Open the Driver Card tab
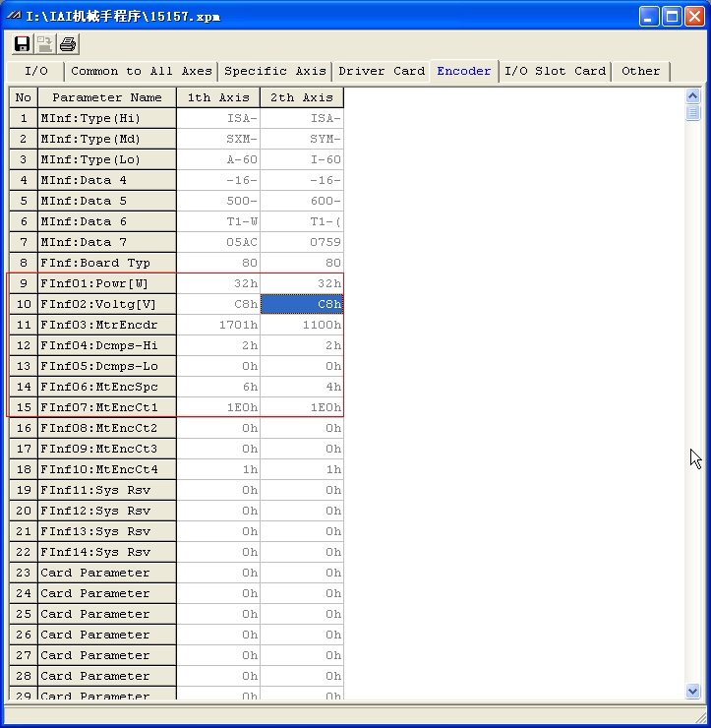The image size is (711, 728). pos(382,71)
